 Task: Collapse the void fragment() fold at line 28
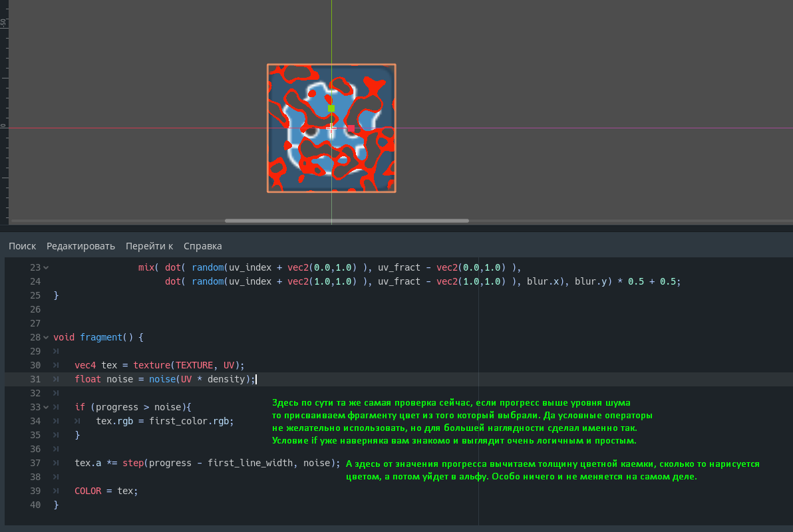pos(46,337)
